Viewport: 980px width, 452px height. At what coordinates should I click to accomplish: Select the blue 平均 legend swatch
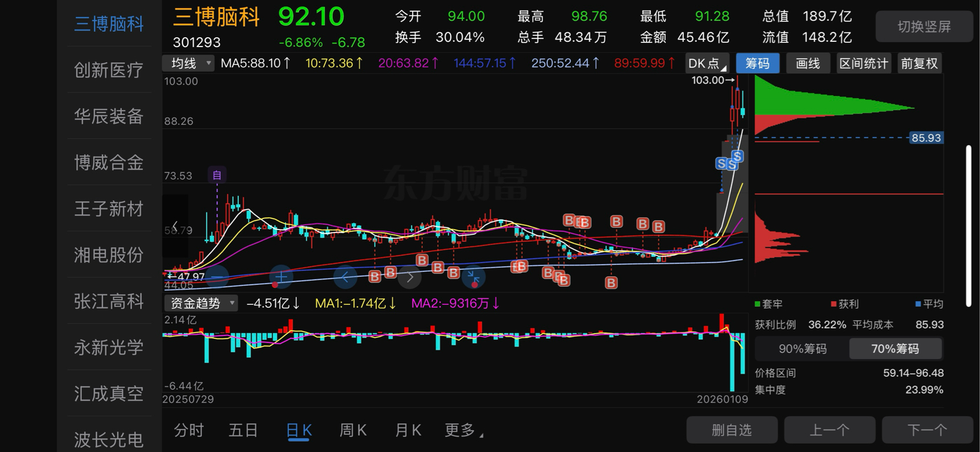pos(918,304)
